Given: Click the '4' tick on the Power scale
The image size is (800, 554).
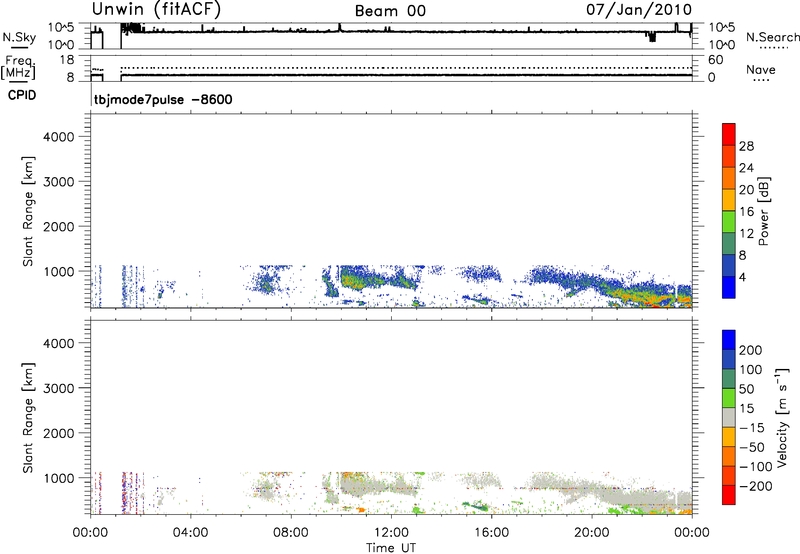Looking at the screenshot, I should pos(743,278).
